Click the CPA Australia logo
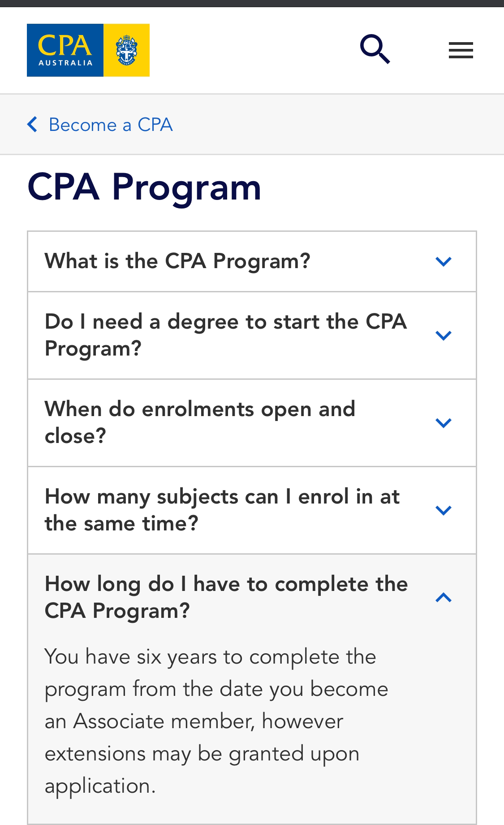This screenshot has width=504, height=825. click(88, 50)
